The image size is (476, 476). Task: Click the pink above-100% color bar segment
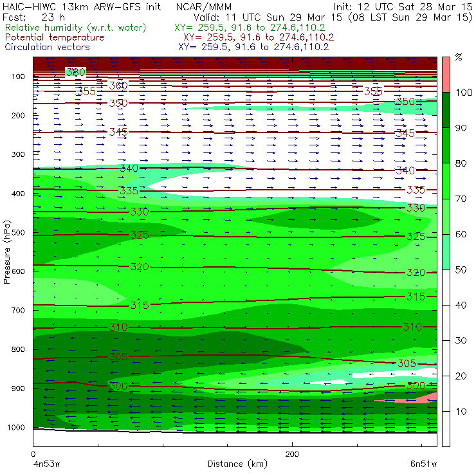click(446, 75)
